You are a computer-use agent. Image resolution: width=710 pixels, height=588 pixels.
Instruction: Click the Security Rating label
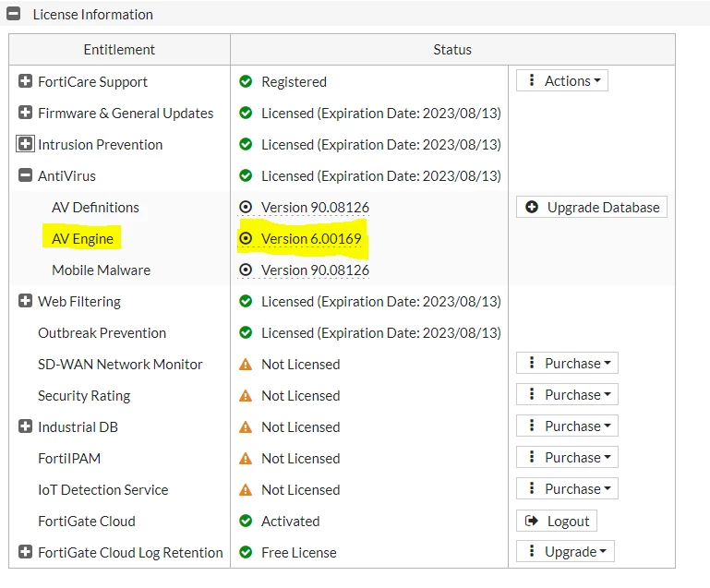click(x=84, y=396)
